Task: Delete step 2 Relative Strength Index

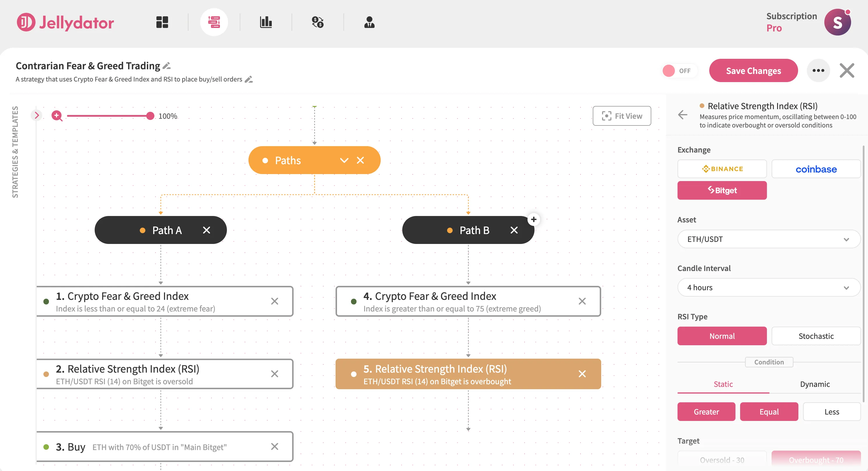Action: click(275, 374)
